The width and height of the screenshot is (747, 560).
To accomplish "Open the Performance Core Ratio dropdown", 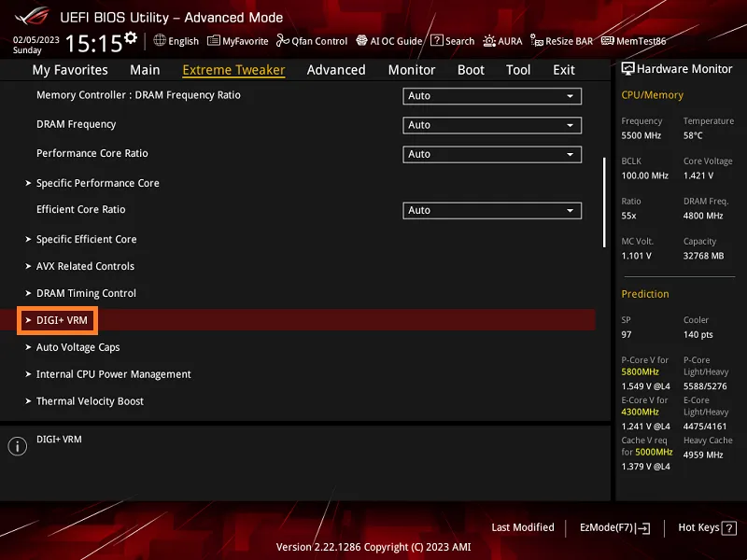I will pyautogui.click(x=491, y=153).
